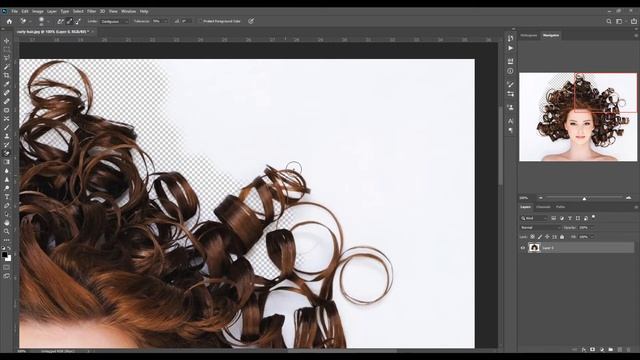
Task: Click the curly hair document tab
Action: tap(53, 31)
